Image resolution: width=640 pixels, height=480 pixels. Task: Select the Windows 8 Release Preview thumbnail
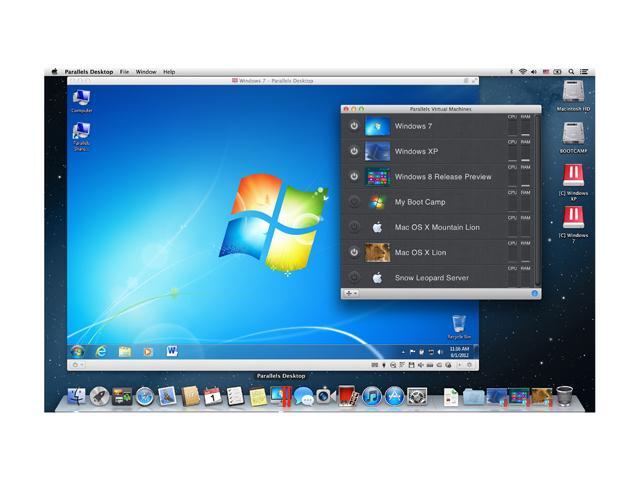click(x=377, y=177)
